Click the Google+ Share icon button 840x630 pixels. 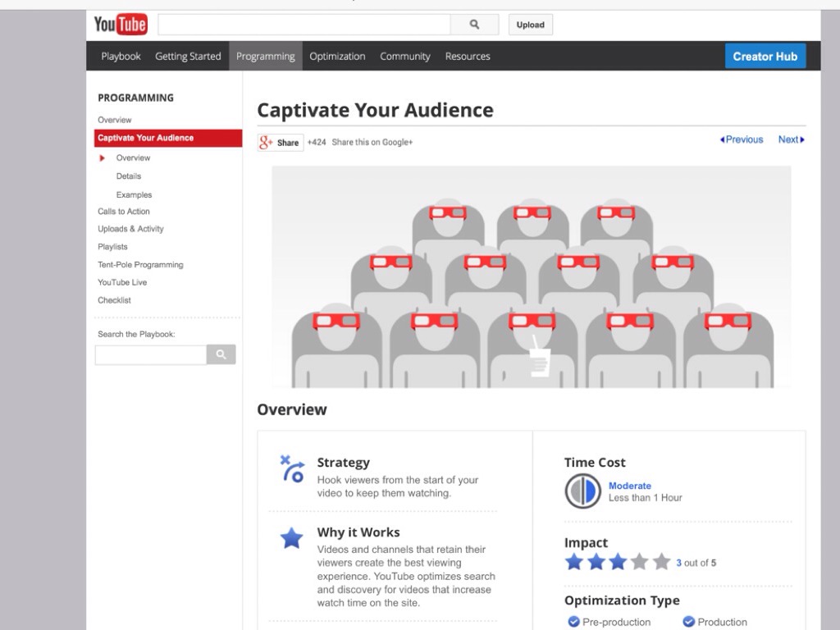click(281, 143)
